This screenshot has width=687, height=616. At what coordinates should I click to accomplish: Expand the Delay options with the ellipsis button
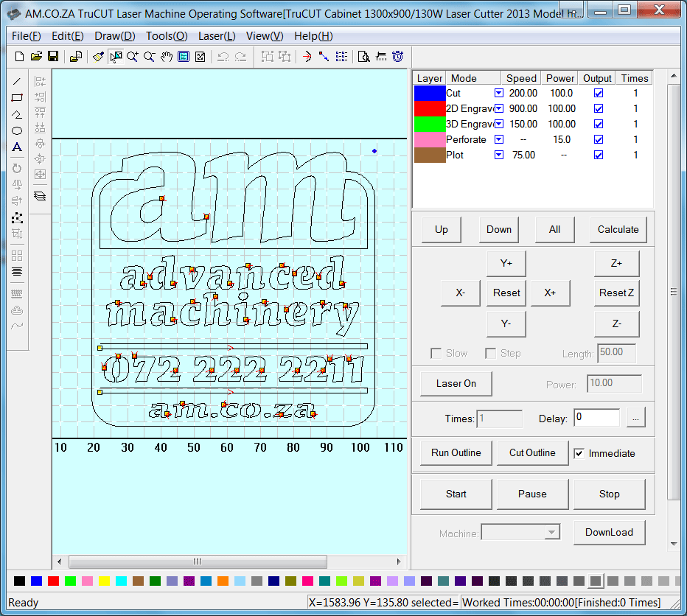point(635,417)
